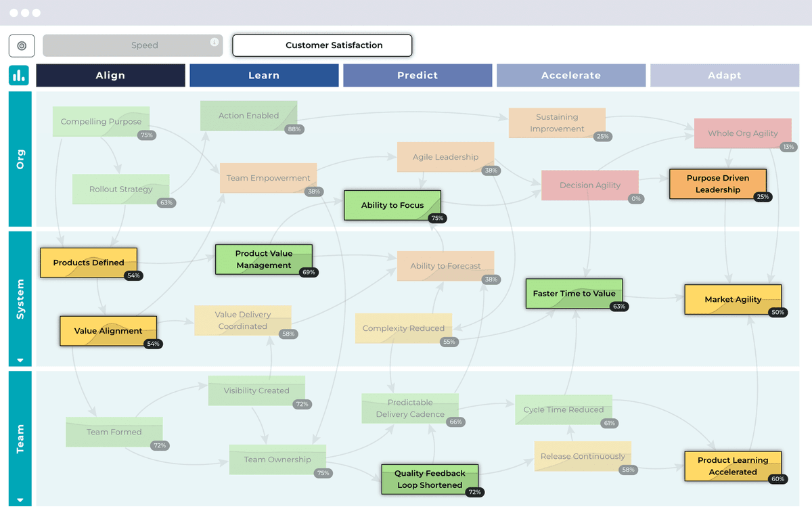Open the Product Learning Accelerated node

(733, 466)
